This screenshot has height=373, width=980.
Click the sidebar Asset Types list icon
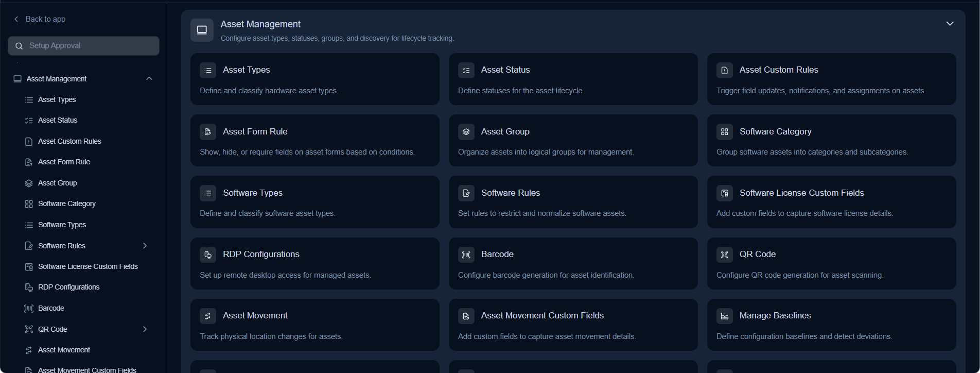(29, 99)
